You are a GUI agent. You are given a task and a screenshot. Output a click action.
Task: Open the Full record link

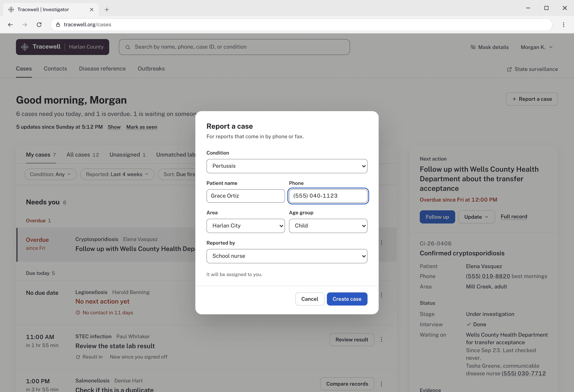(x=514, y=217)
